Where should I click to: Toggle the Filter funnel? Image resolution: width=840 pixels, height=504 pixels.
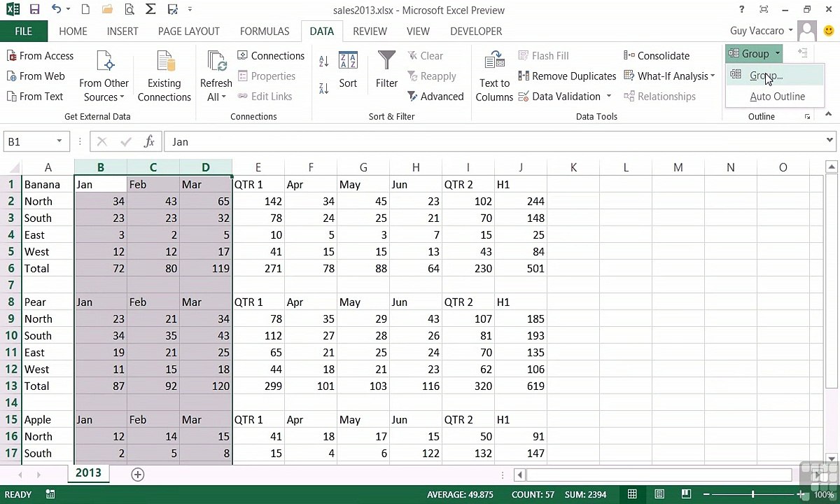point(386,70)
